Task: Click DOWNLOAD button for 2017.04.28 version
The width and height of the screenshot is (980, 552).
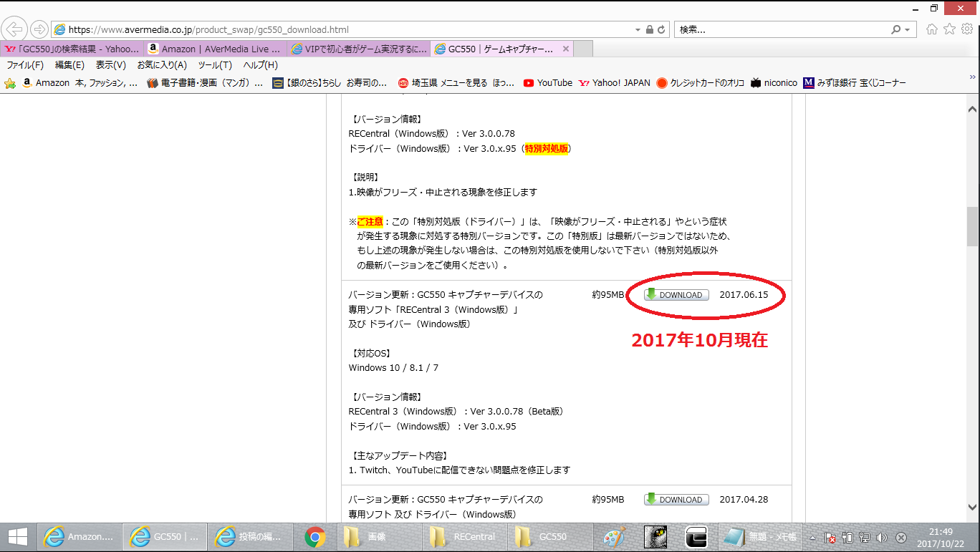Action: tap(676, 500)
